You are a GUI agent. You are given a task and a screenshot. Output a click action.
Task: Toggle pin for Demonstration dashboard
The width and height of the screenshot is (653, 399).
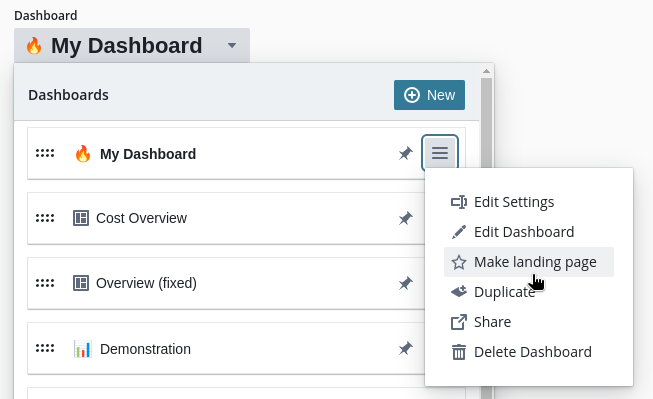pyautogui.click(x=405, y=348)
